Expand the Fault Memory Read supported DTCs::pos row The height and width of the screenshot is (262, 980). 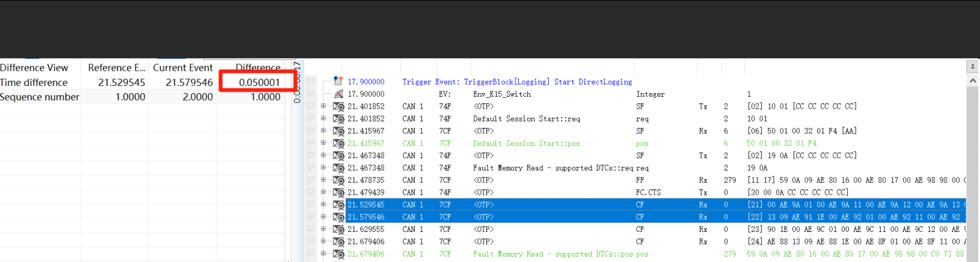(x=323, y=254)
